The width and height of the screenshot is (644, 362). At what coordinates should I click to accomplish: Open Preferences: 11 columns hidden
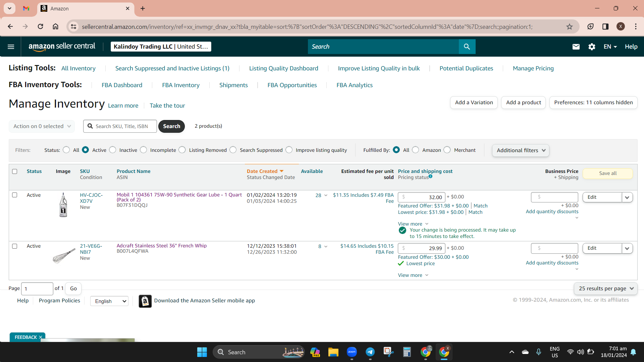[593, 103]
